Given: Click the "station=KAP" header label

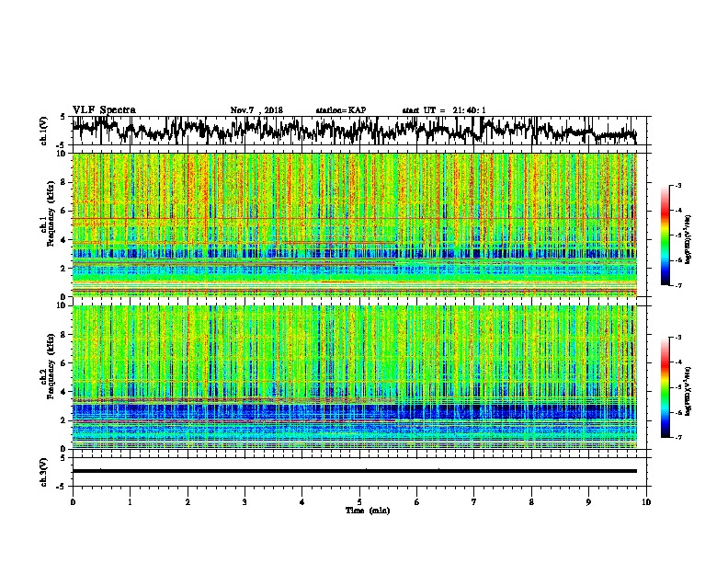Looking at the screenshot, I should pyautogui.click(x=340, y=110).
